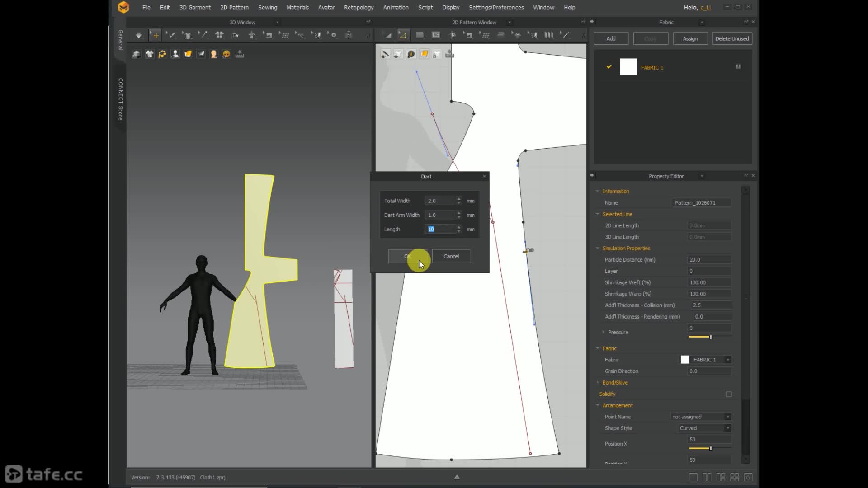Collapse the Simulation Properties section
The width and height of the screenshot is (868, 488).
[597, 248]
